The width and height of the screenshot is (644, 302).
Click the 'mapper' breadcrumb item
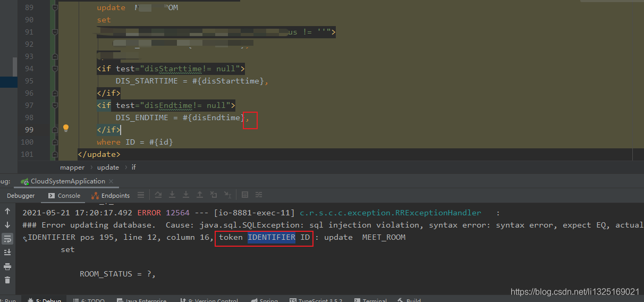click(72, 167)
